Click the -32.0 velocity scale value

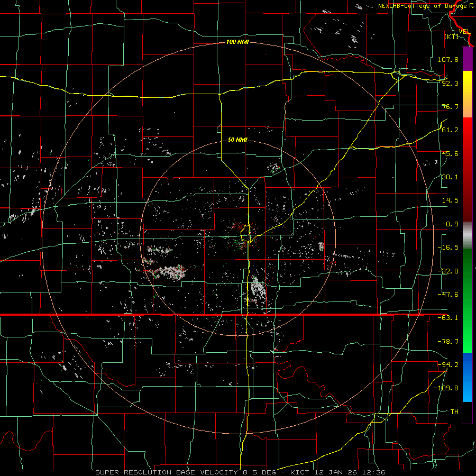[x=448, y=271]
